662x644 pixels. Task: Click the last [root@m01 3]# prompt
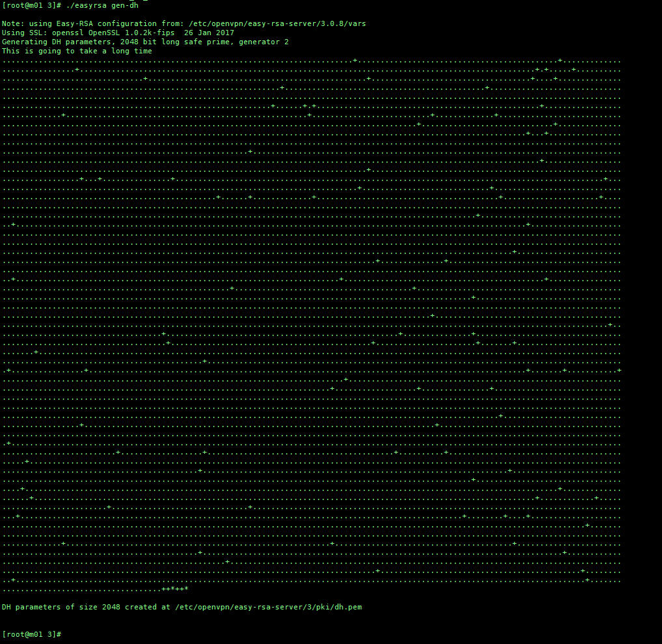click(x=32, y=634)
